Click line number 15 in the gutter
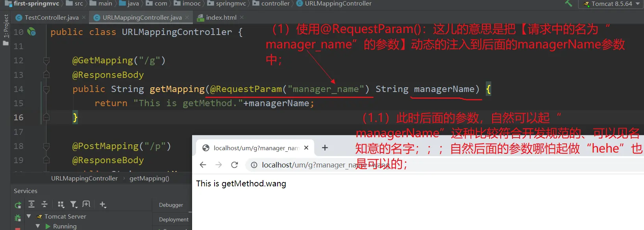 19,103
